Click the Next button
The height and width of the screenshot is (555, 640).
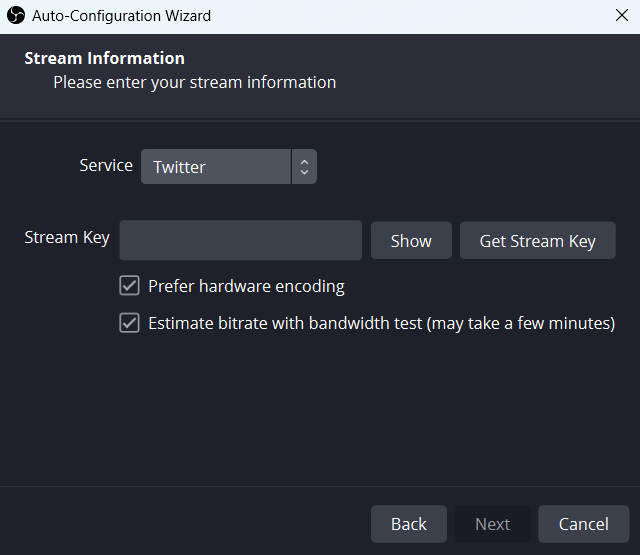click(x=492, y=524)
